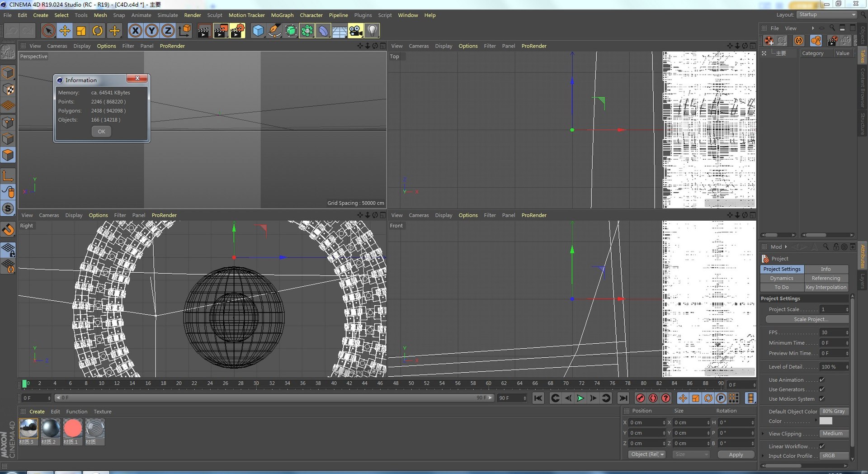Play the animation forwards

[580, 398]
